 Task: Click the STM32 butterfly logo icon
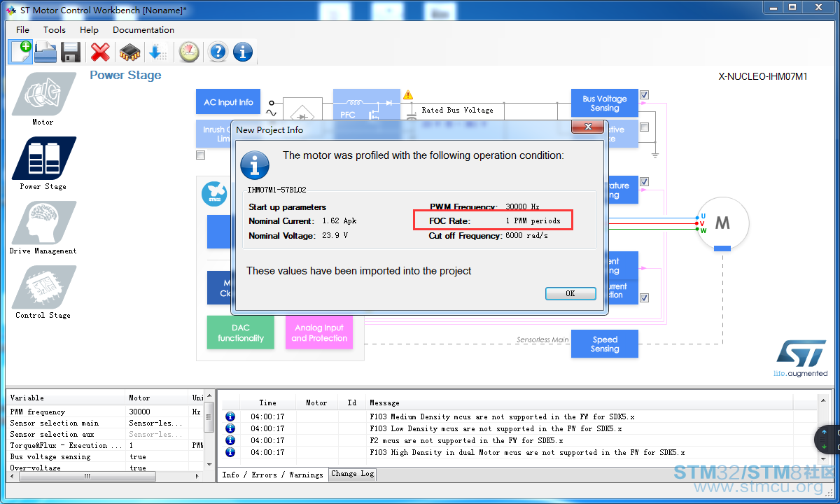pyautogui.click(x=214, y=193)
